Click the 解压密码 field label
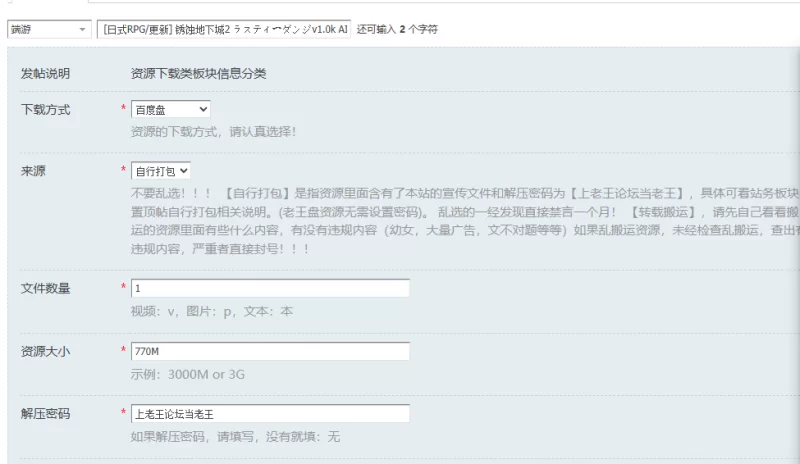 click(45, 414)
